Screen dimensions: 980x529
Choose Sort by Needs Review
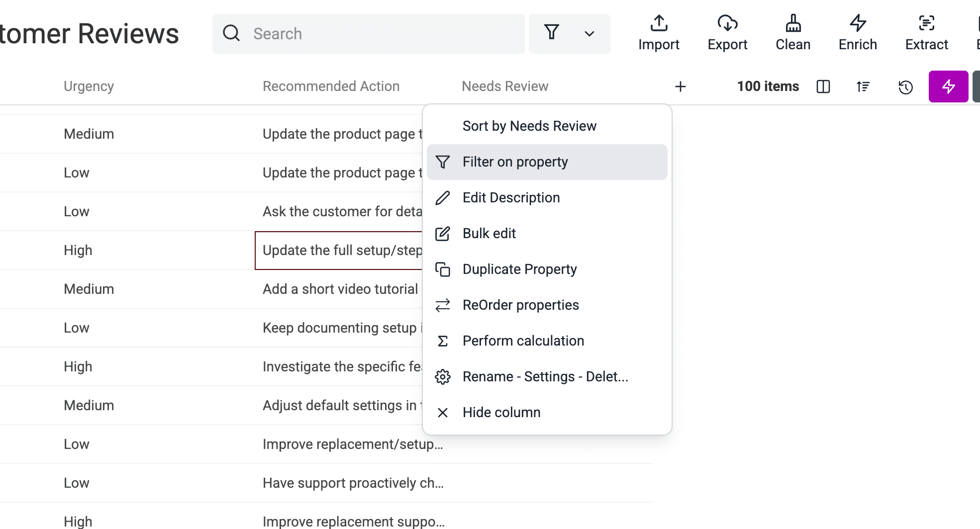pos(547,126)
